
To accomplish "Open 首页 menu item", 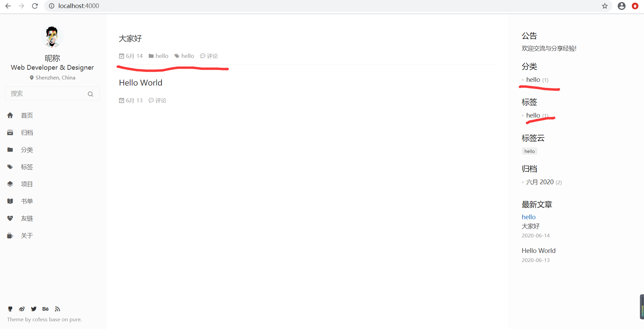I will click(x=27, y=116).
